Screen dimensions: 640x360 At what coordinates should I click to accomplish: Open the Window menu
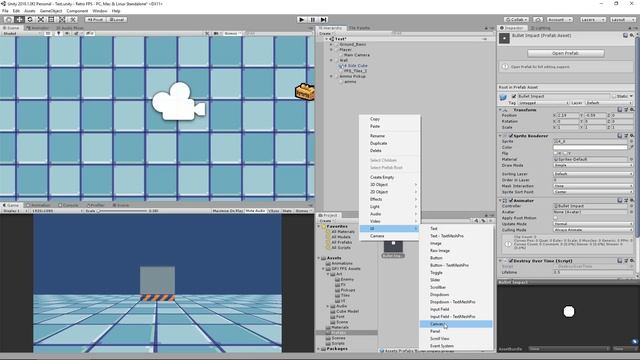coord(100,11)
